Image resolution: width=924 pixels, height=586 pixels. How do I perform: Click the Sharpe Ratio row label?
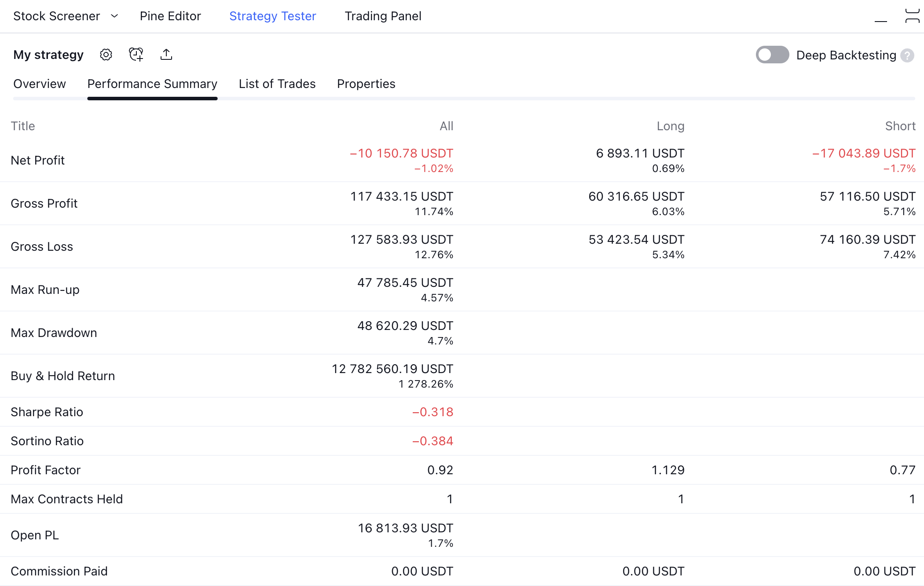(x=47, y=412)
